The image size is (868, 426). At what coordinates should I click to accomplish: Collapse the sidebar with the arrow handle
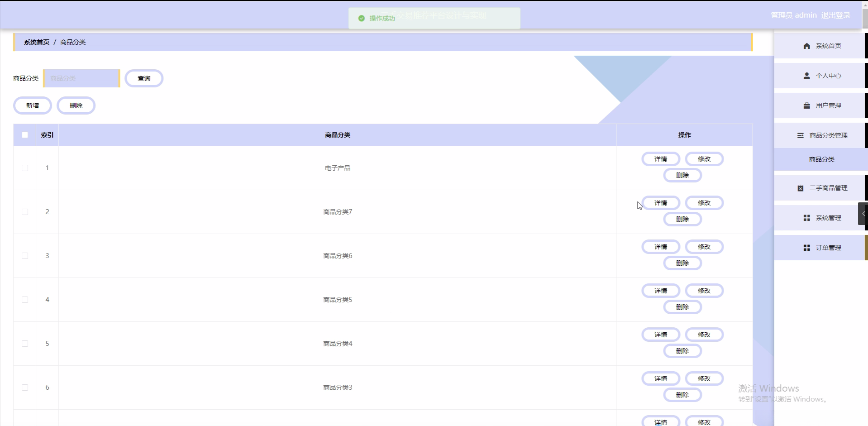(x=863, y=214)
